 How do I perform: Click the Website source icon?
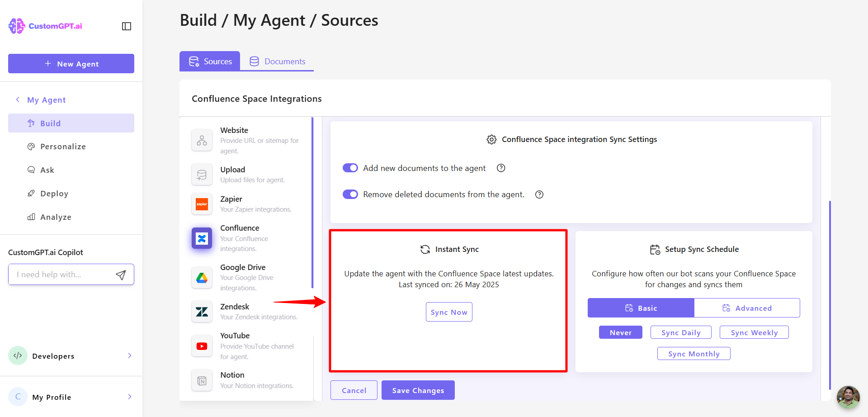(202, 140)
